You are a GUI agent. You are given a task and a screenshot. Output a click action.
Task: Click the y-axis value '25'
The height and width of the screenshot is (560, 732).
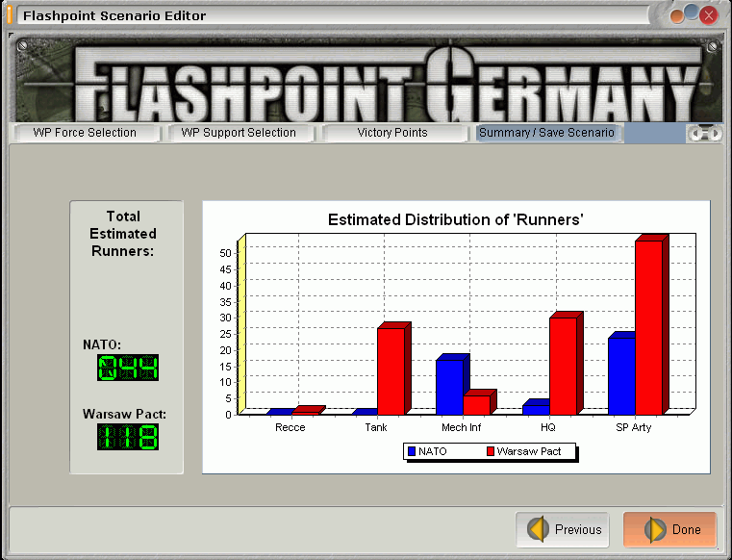coord(225,334)
